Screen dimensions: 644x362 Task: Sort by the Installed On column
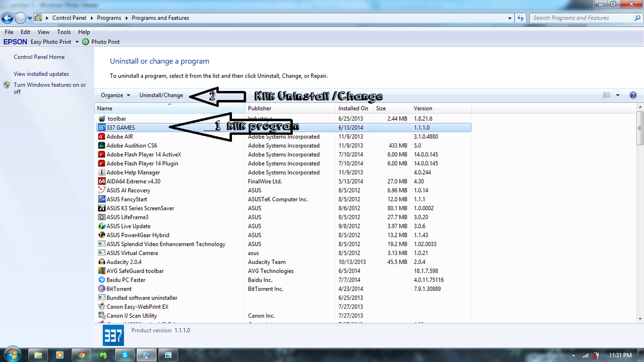tap(354, 108)
